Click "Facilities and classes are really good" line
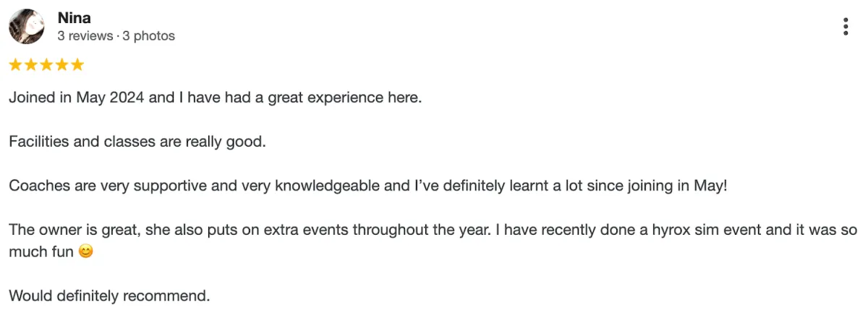Screen dimensions: 868x312 137,142
